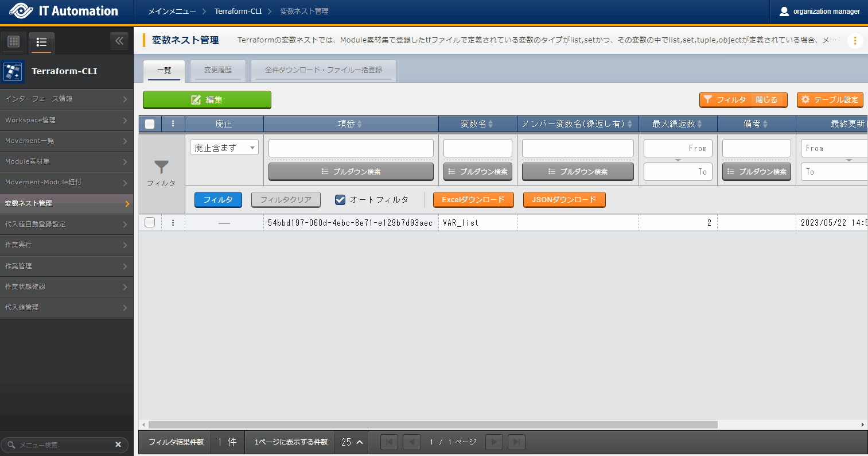Viewport: 868px width, 456px height.
Task: Click the organization manager user icon
Action: pos(784,11)
